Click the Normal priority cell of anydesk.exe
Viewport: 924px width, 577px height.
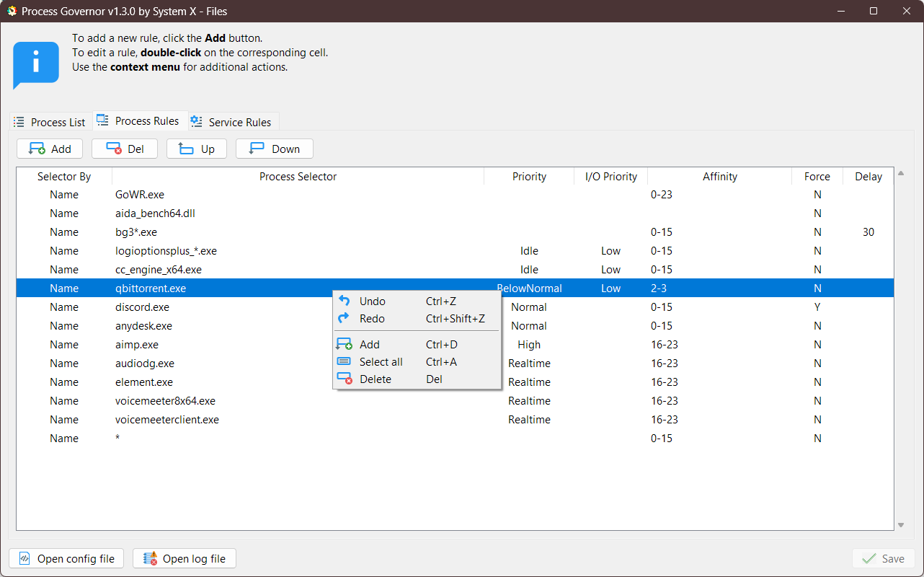point(529,326)
